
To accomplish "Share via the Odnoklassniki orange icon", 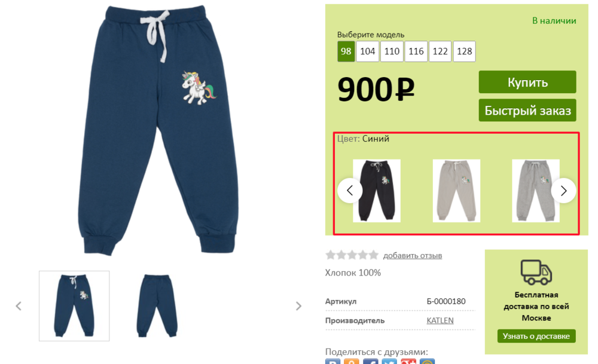I will (x=351, y=362).
